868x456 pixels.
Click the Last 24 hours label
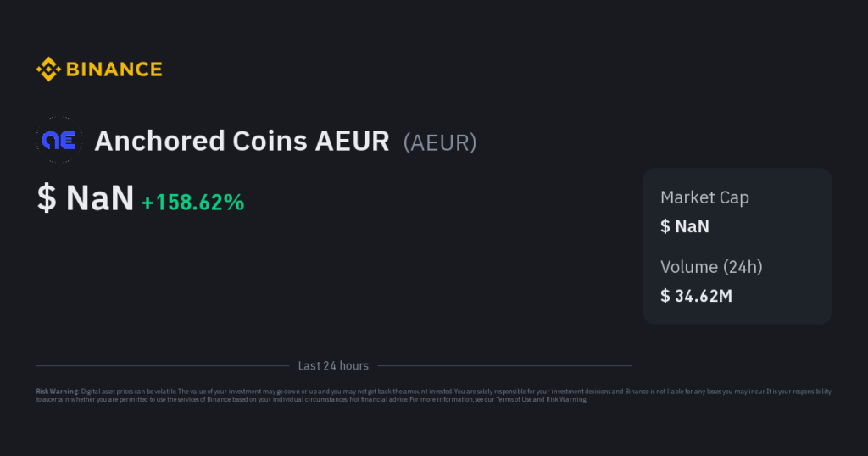tap(333, 366)
